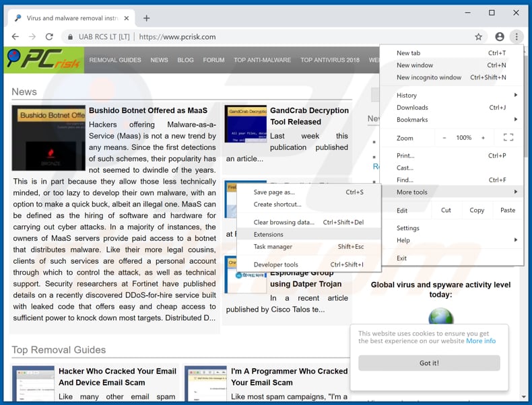The width and height of the screenshot is (532, 405).
Task: Open Hacker Who Cracked Your Email guide
Action: [x=117, y=377]
